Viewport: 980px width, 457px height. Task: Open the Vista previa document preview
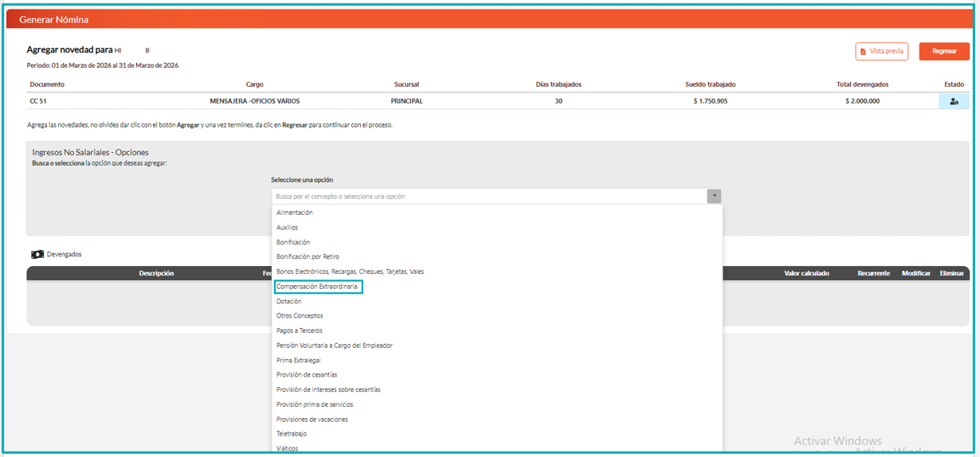[x=881, y=51]
